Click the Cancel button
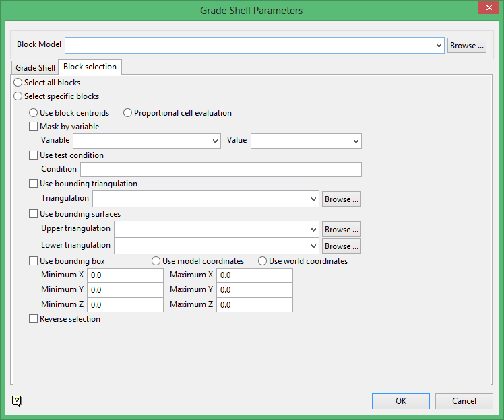504x420 pixels. [464, 401]
